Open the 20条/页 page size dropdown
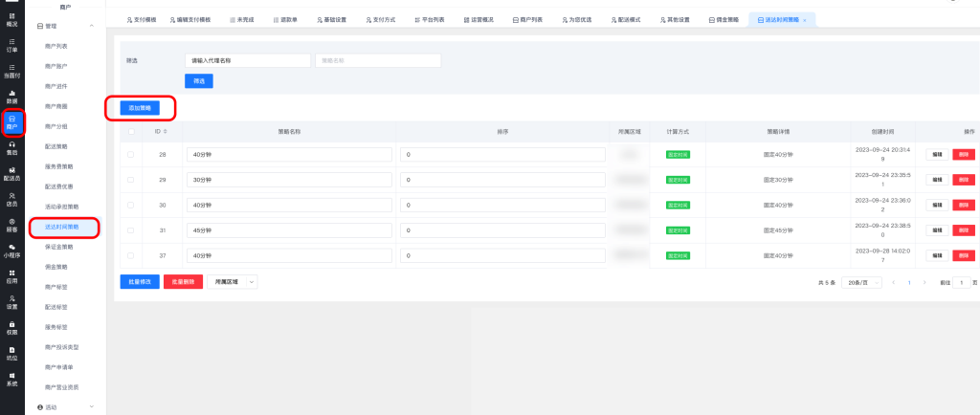 click(x=861, y=283)
